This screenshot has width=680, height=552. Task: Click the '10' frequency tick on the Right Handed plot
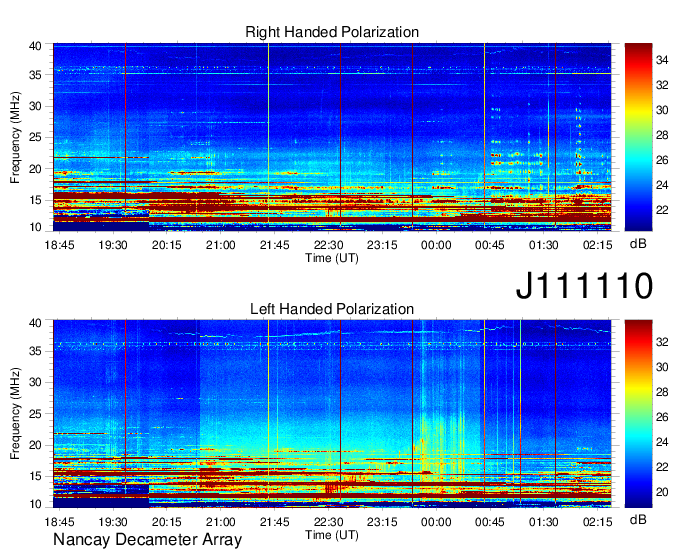pyautogui.click(x=35, y=227)
